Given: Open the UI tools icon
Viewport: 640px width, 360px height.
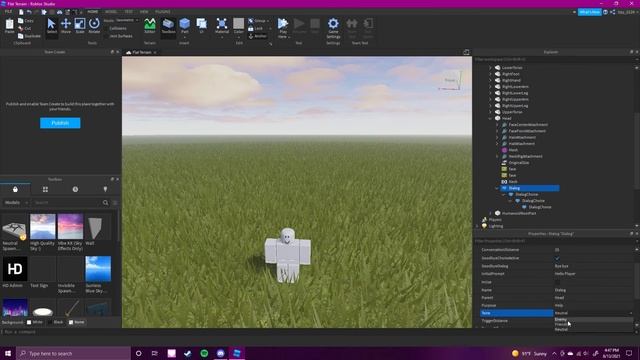Looking at the screenshot, I should pyautogui.click(x=202, y=25).
